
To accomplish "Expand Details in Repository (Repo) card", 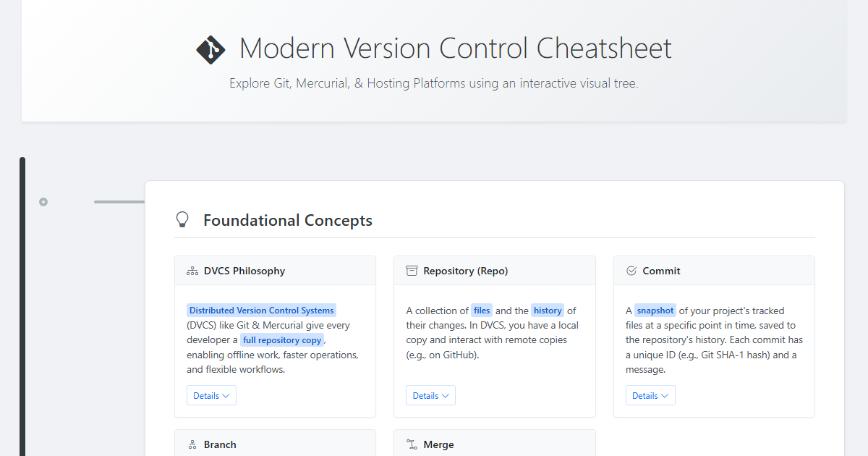I will [430, 395].
